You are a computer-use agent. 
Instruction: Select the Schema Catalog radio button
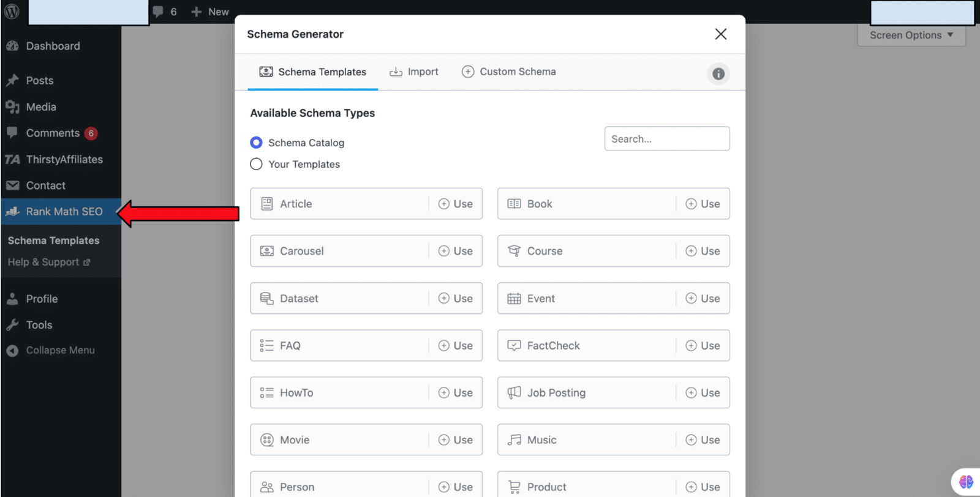(x=256, y=143)
